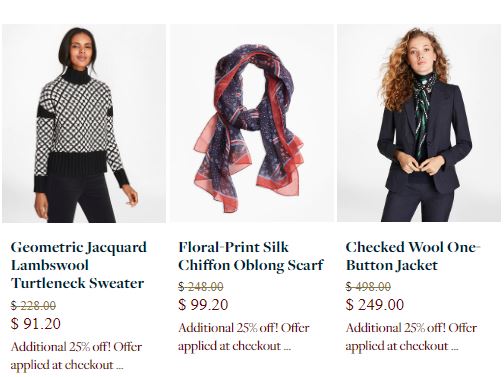This screenshot has height=377, width=504.
Task: Click the Geometric Jacquard Lambswool Turtleneck Sweater title
Action: [79, 265]
